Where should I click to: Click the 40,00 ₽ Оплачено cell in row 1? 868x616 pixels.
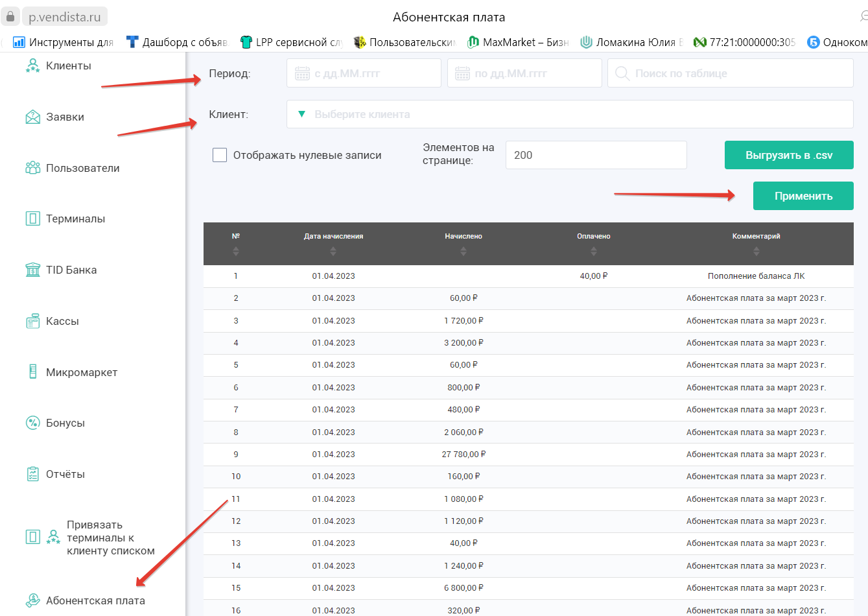pyautogui.click(x=594, y=276)
